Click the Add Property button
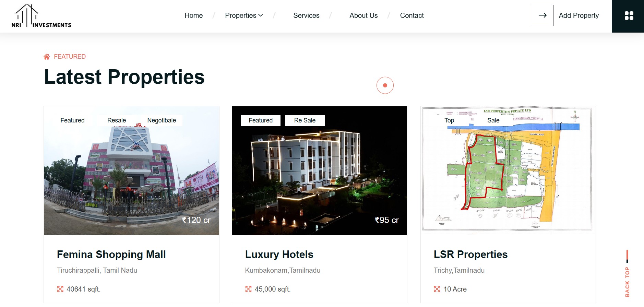 tap(579, 15)
